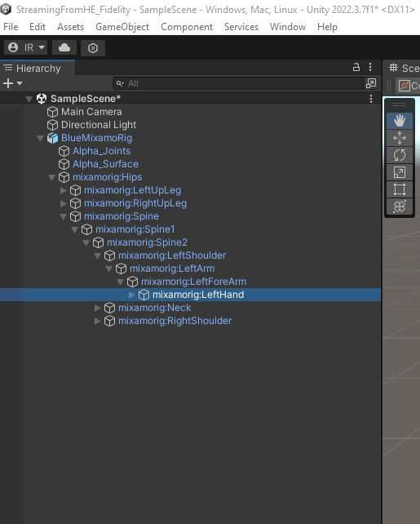Select the Rect transform tool
The image size is (420, 524).
[x=400, y=189]
